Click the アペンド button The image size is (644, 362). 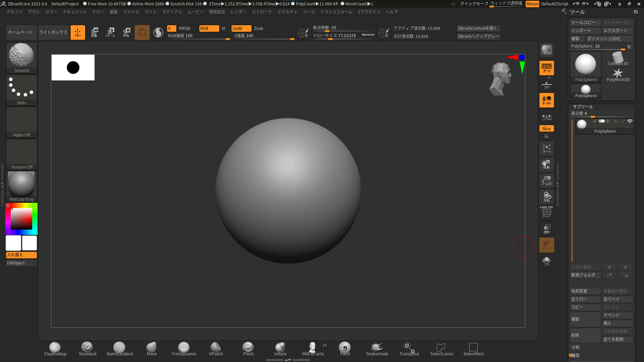[617, 315]
